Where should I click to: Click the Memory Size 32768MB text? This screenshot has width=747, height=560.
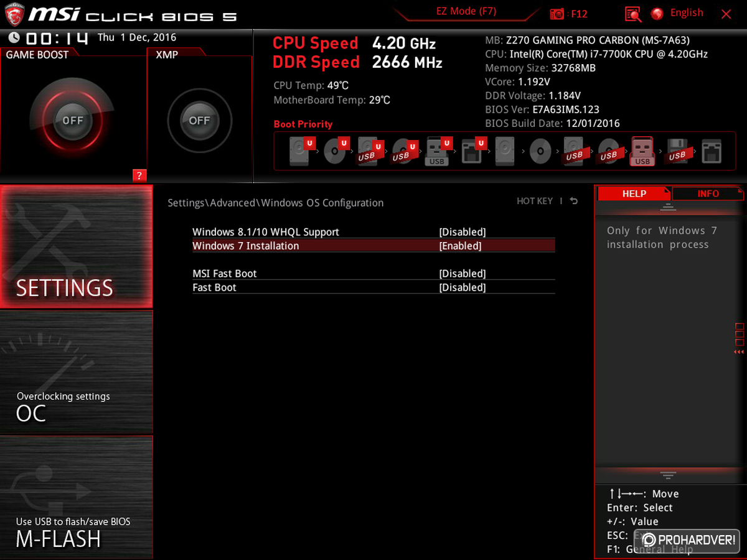[540, 68]
